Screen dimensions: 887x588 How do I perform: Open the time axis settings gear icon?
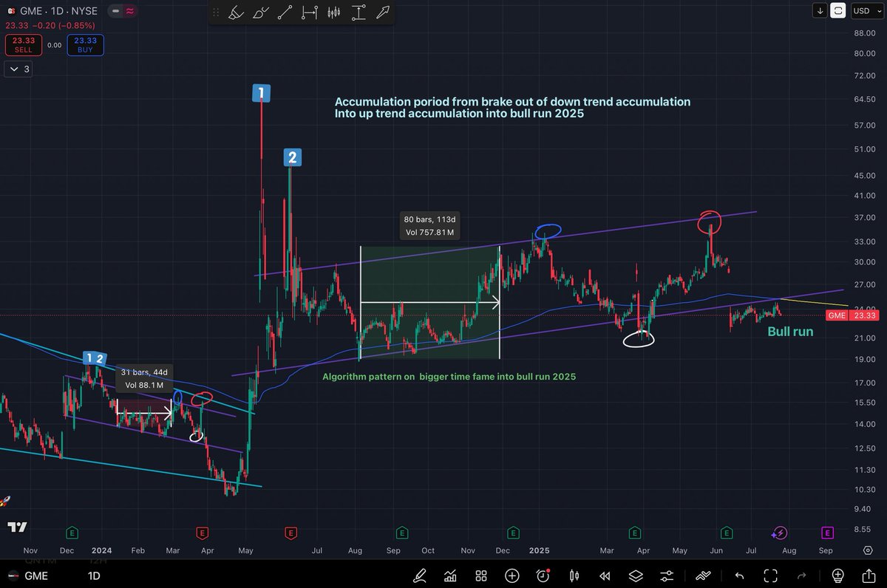click(x=868, y=550)
